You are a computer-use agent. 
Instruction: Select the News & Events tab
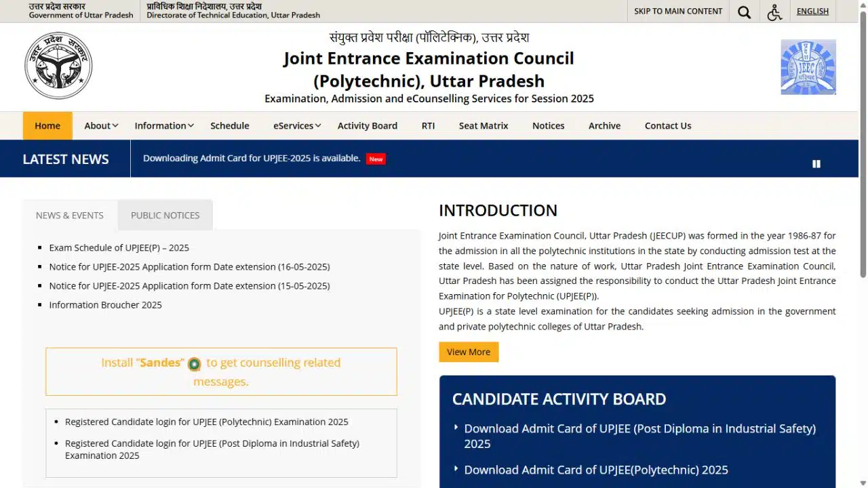(x=70, y=215)
